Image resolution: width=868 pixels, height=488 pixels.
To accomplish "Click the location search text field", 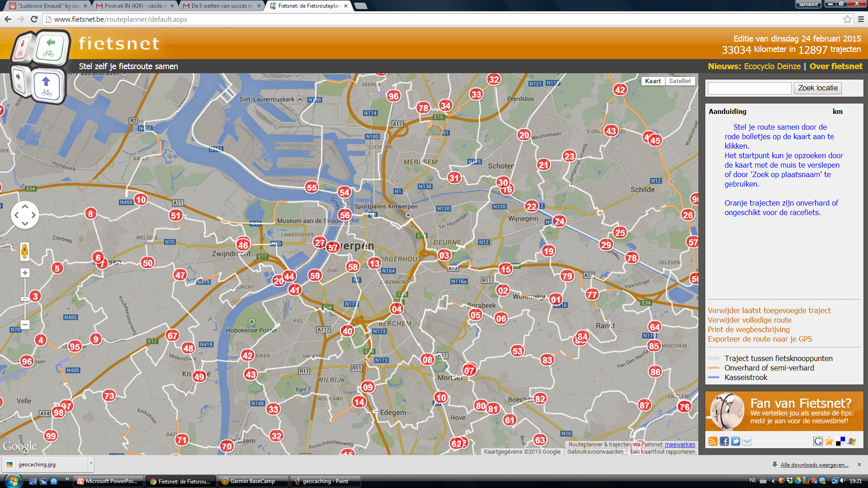I will [749, 88].
